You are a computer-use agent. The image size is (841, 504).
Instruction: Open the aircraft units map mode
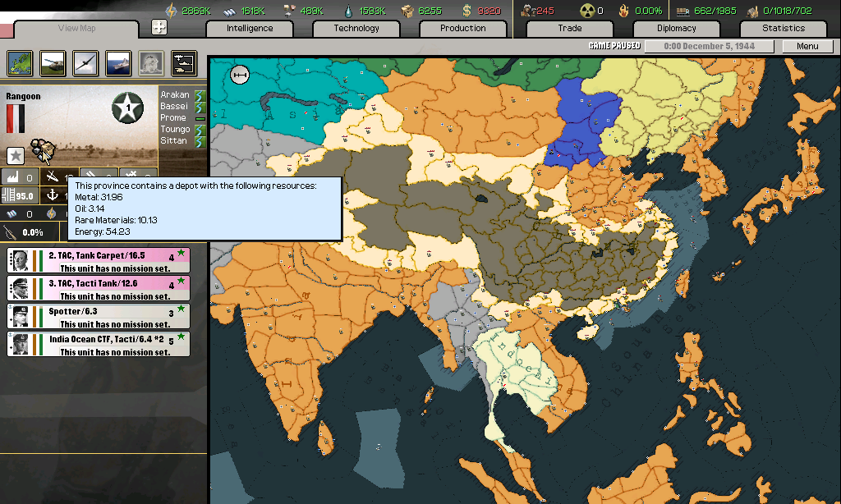(x=85, y=62)
